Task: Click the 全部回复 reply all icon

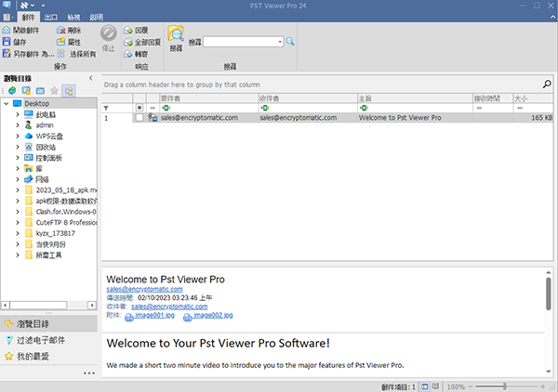Action: pos(128,43)
